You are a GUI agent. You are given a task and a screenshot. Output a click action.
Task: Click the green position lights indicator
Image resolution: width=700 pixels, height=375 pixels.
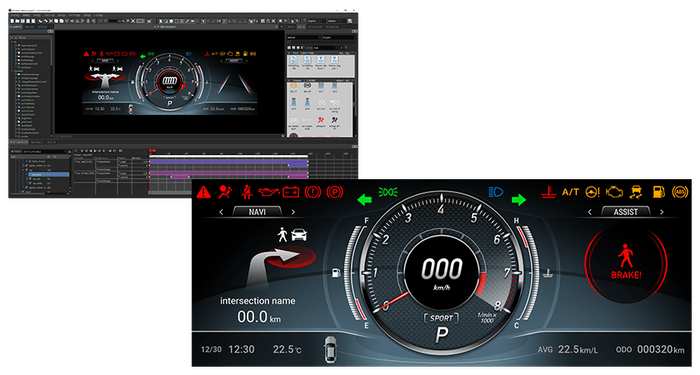pyautogui.click(x=388, y=192)
